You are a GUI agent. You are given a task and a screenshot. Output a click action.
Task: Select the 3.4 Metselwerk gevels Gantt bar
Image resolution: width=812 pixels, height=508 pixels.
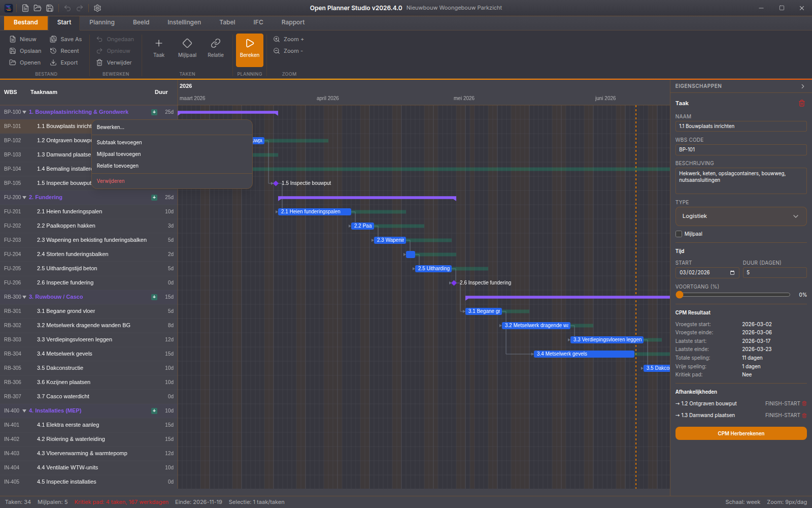584,354
